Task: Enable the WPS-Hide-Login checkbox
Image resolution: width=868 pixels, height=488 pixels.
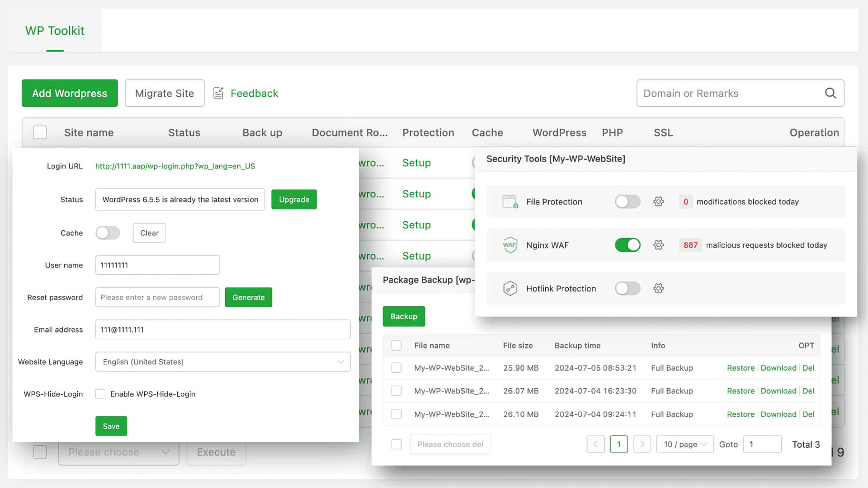Action: (100, 394)
